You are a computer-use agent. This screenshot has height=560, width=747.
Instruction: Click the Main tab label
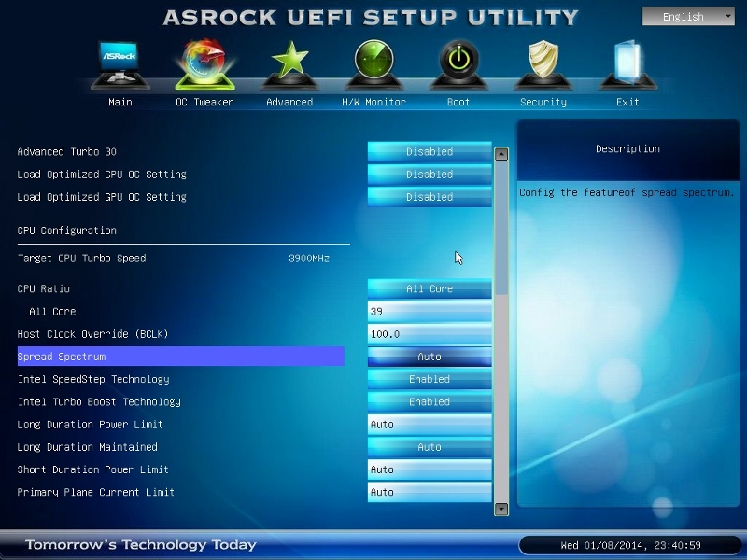tap(120, 102)
